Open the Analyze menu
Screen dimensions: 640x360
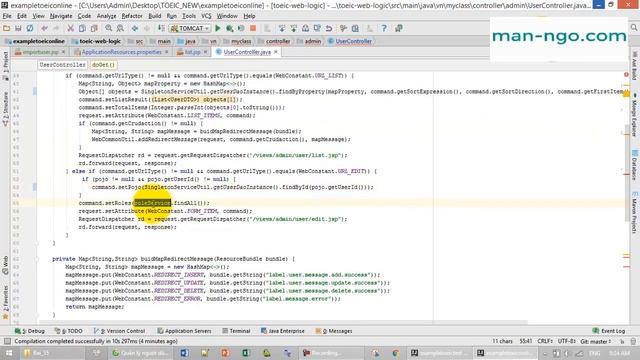click(x=107, y=16)
